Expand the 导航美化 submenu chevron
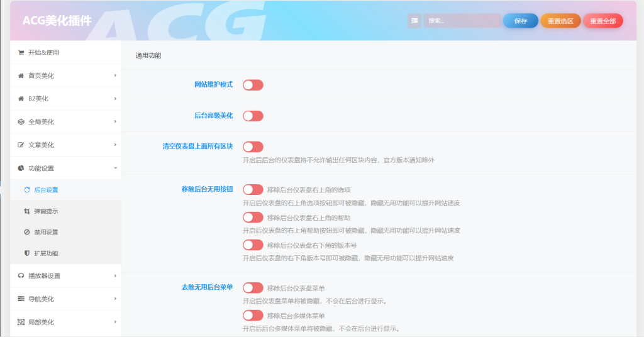The height and width of the screenshot is (337, 644). click(x=115, y=299)
